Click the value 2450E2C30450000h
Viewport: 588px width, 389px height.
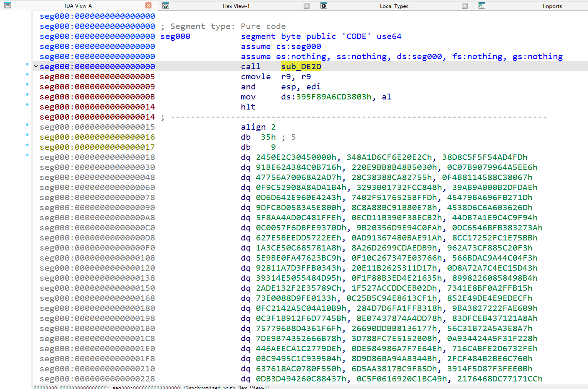tap(296, 157)
